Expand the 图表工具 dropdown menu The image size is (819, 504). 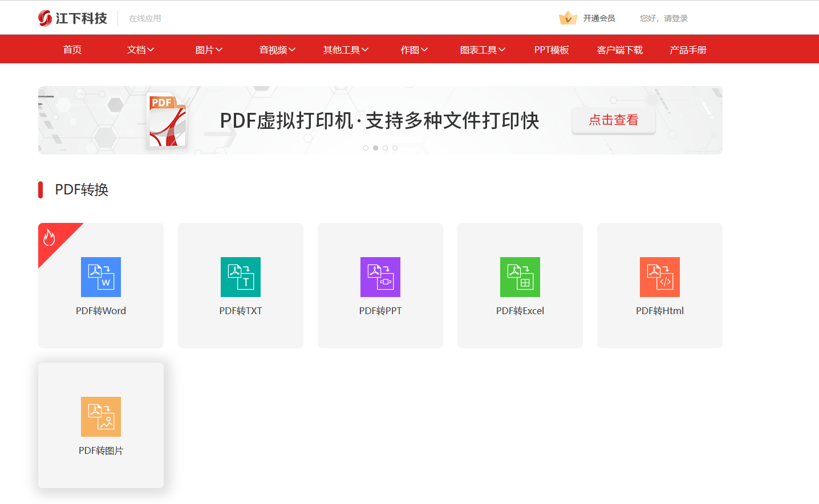tap(483, 50)
